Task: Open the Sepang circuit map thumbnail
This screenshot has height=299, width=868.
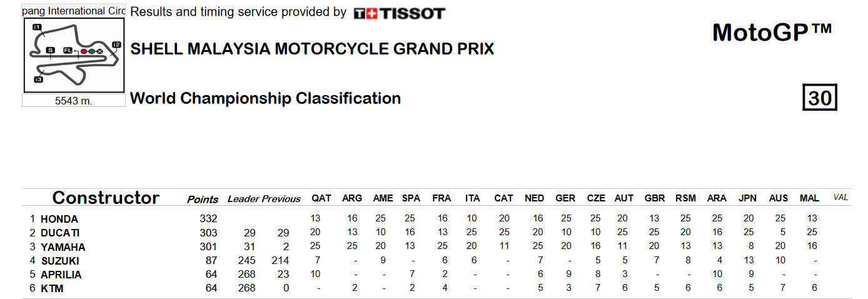Action: (x=74, y=56)
